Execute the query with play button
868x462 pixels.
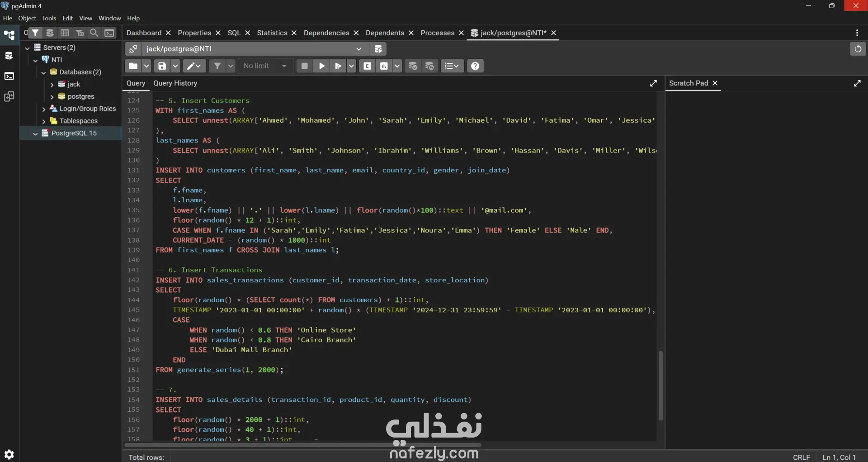(322, 66)
